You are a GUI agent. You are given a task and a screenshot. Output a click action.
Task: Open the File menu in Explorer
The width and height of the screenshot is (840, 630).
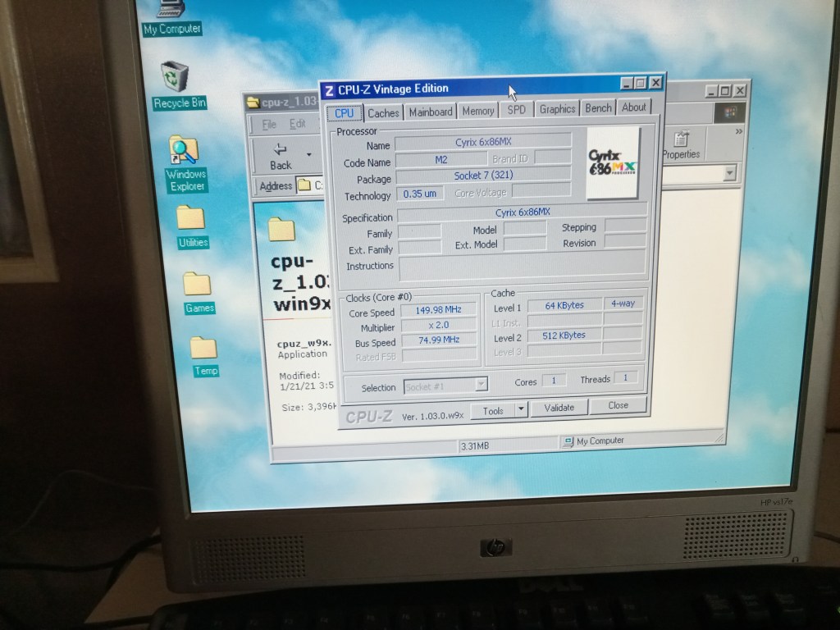coord(269,125)
